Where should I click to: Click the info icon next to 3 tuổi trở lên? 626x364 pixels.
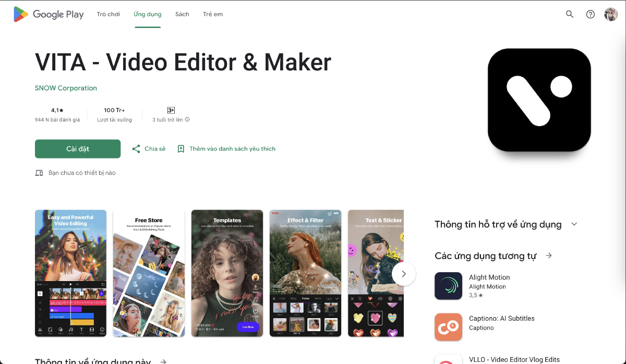pyautogui.click(x=187, y=119)
